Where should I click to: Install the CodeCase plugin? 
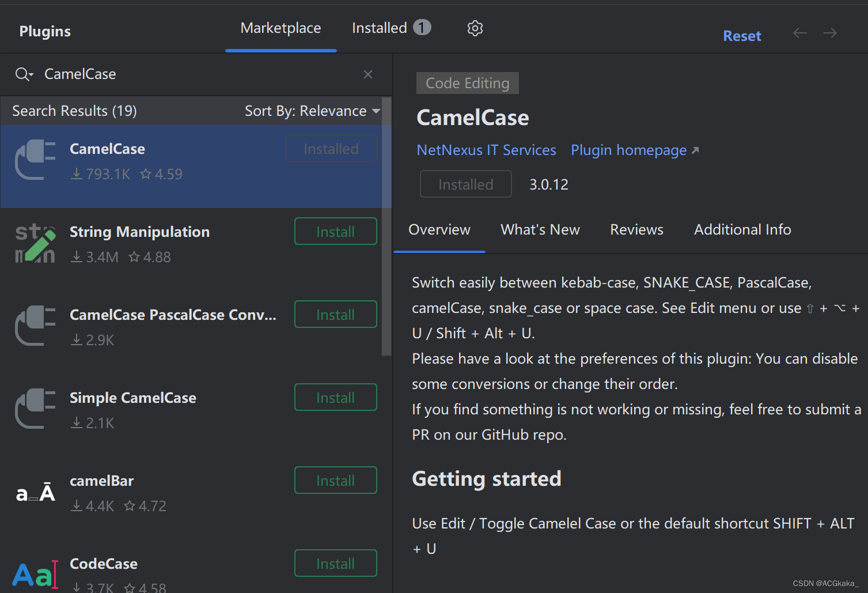336,563
